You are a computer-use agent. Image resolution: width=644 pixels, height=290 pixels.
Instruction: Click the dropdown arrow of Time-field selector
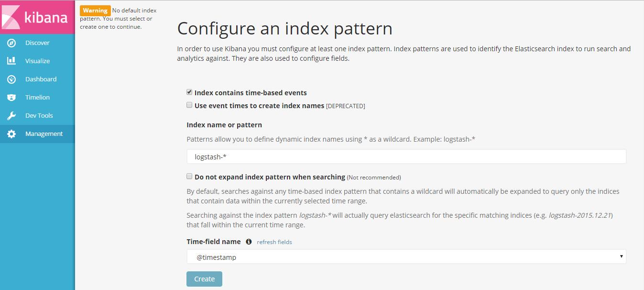(x=621, y=257)
